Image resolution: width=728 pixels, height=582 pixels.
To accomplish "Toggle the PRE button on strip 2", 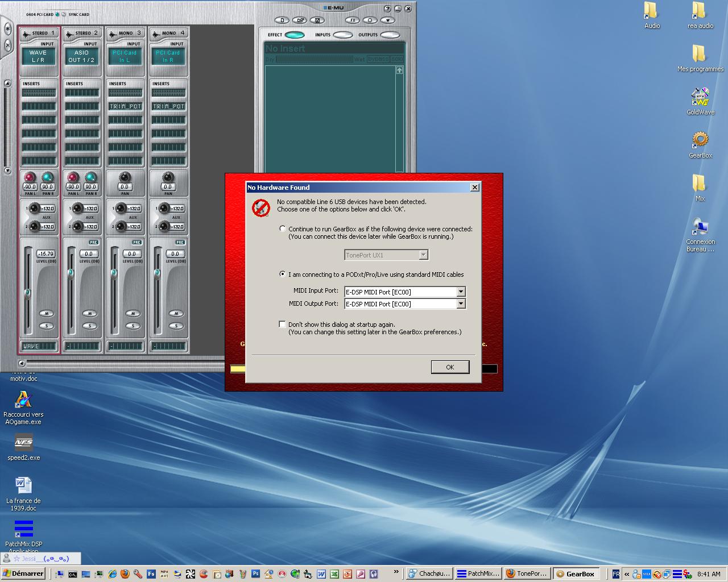I will pyautogui.click(x=94, y=242).
